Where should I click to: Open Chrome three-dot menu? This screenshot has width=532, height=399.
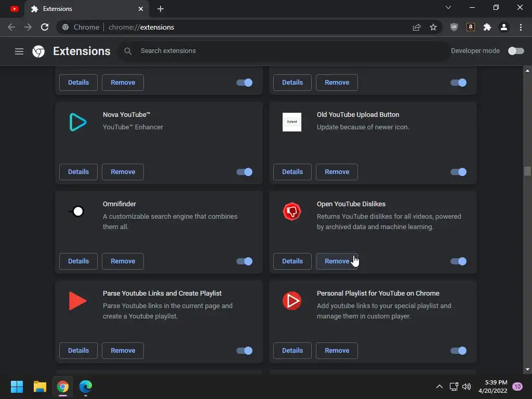tap(521, 27)
